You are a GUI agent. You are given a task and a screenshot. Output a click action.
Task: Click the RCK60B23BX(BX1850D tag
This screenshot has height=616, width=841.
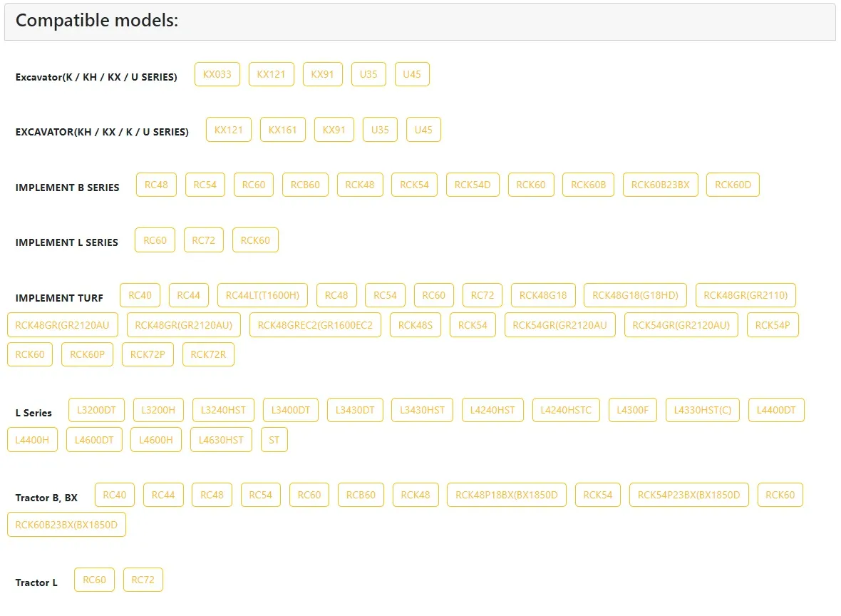[x=66, y=524]
